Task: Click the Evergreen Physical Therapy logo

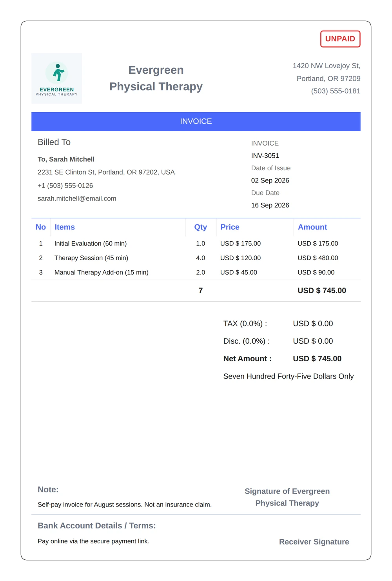Action: (x=57, y=78)
